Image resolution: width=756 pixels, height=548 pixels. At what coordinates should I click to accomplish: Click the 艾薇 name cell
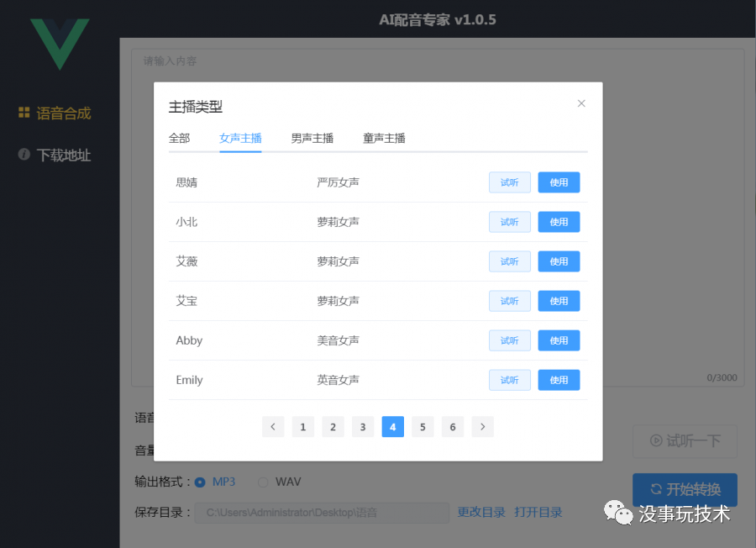(186, 261)
